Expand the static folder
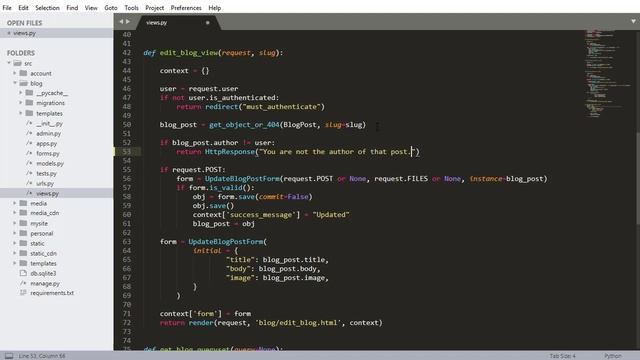Viewport: 640px width, 360px height. tap(15, 243)
